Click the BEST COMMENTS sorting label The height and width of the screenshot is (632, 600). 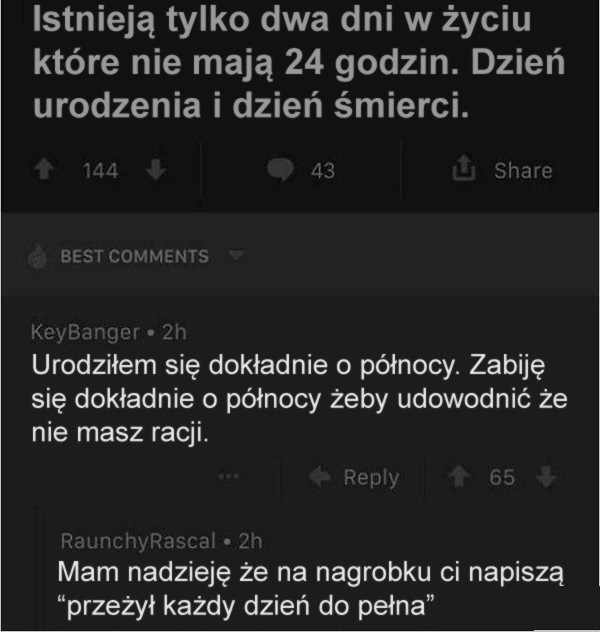(x=134, y=256)
